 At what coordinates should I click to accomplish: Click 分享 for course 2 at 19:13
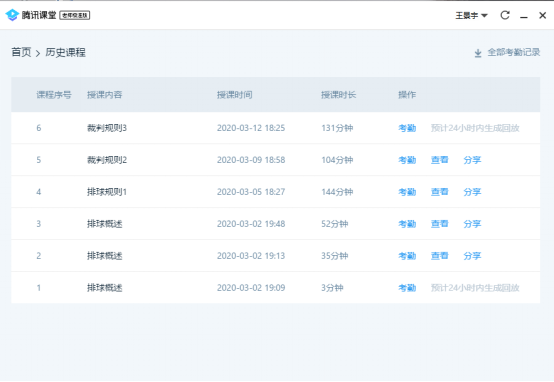click(x=472, y=255)
